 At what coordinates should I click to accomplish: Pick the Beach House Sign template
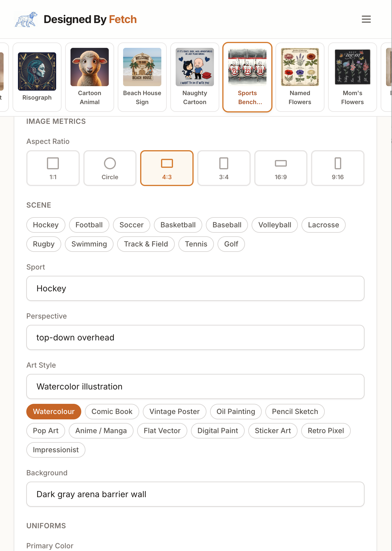(142, 77)
